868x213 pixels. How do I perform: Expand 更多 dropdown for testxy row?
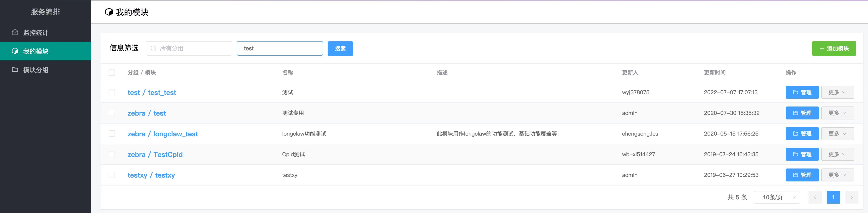[x=838, y=175]
